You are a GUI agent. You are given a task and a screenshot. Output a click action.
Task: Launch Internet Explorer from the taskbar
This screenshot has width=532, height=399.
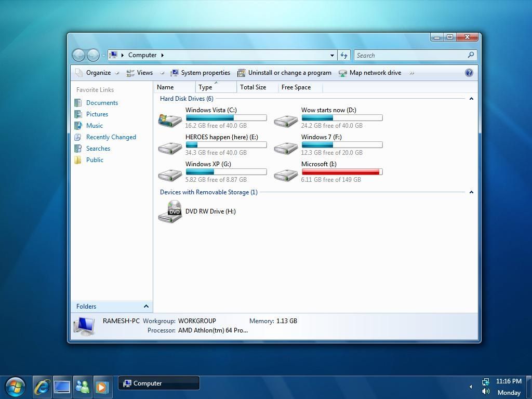[x=41, y=387]
